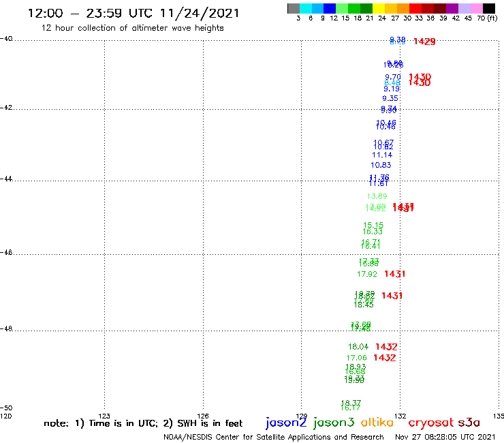Click the title '12:00 – 23:59 UTC 11/24/2021'

click(133, 14)
